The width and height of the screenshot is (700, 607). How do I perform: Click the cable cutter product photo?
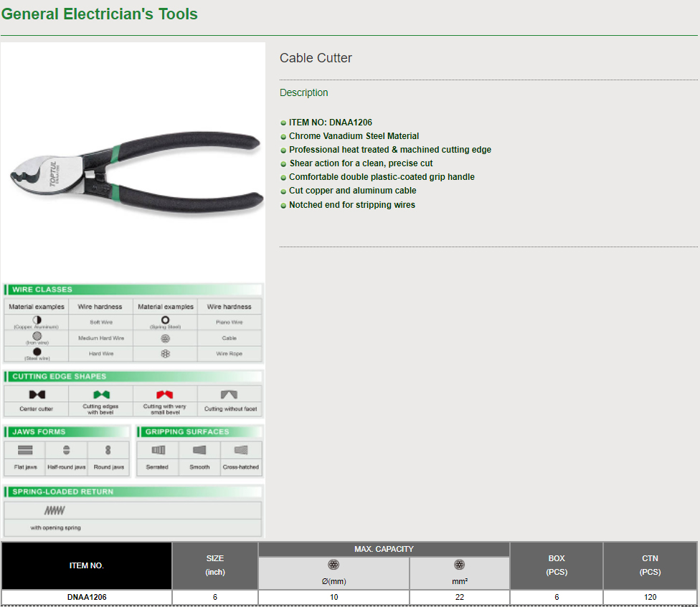click(133, 169)
